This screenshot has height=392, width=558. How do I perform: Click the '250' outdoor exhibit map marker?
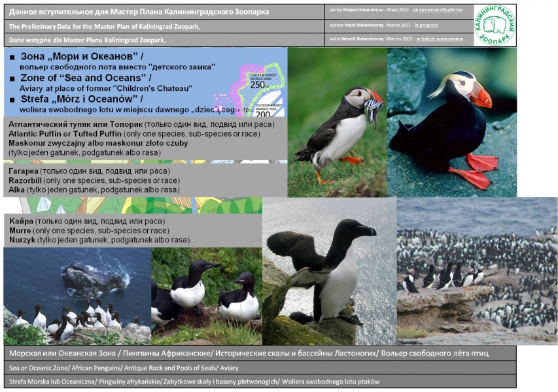click(x=260, y=84)
